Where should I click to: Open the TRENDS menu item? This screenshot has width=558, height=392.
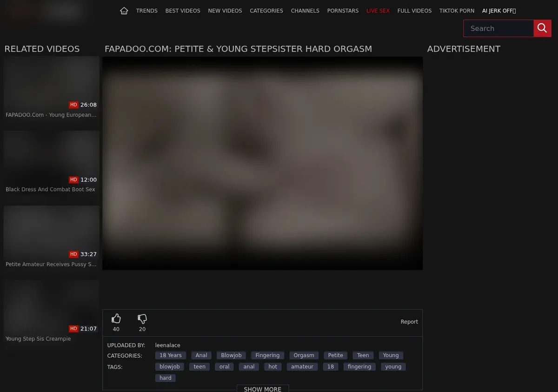coord(147,11)
